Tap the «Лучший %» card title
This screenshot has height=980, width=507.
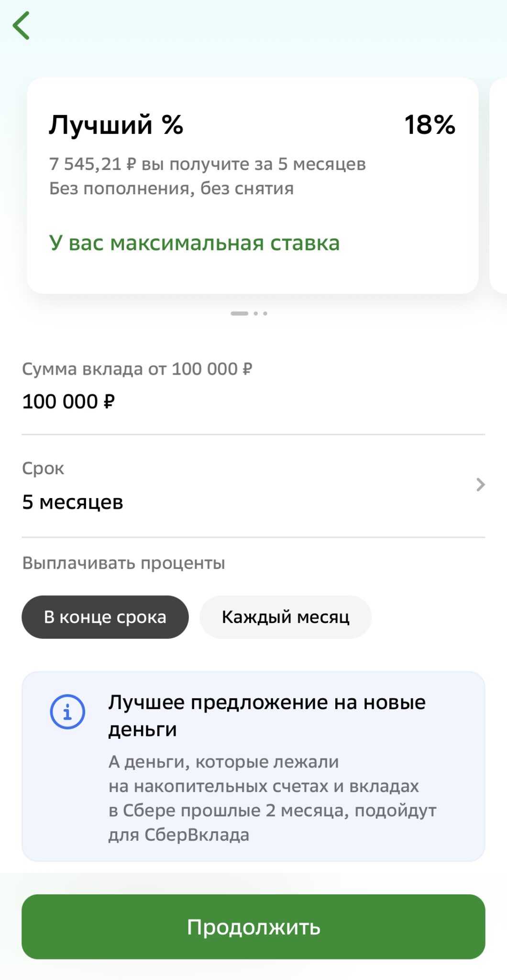click(x=116, y=125)
